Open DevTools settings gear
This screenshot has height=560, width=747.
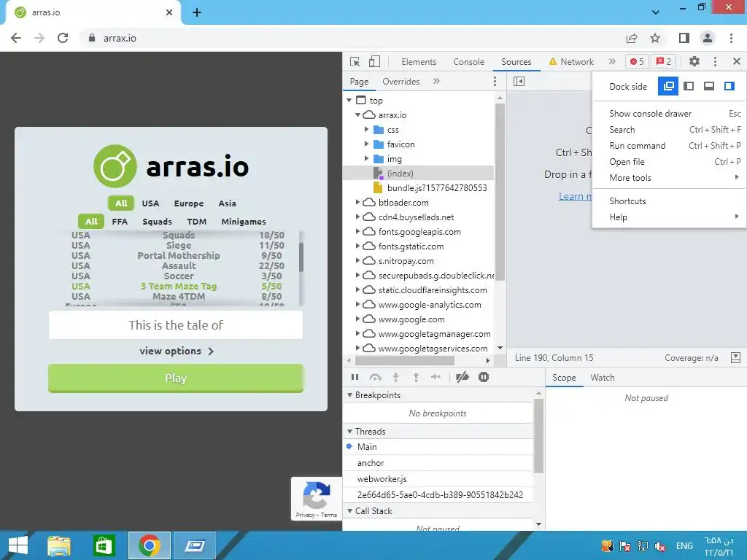tap(694, 61)
